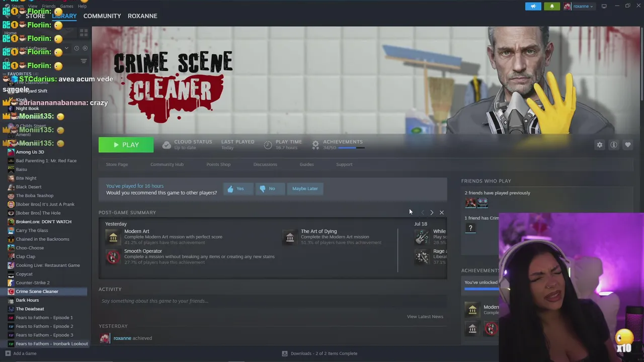Screen dimensions: 644x362
Task: Switch to the LIBRARY tab
Action: 64,16
